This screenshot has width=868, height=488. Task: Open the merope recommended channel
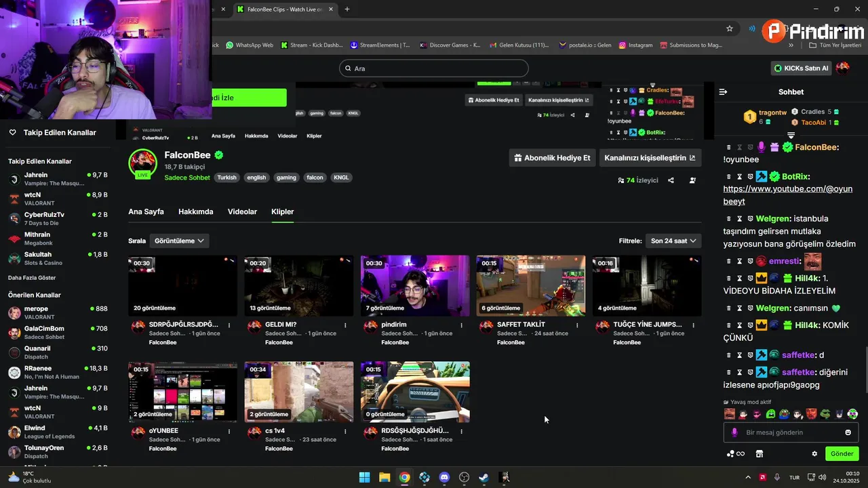coord(58,312)
